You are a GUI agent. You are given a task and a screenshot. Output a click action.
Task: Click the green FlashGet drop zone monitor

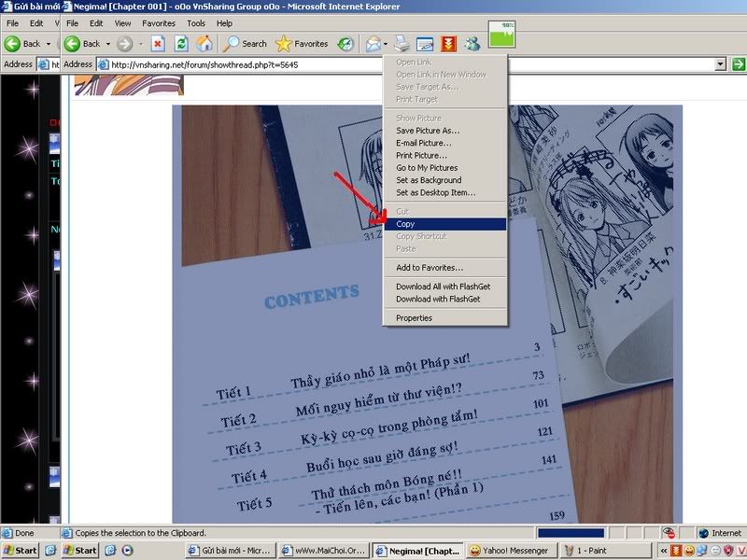click(501, 34)
